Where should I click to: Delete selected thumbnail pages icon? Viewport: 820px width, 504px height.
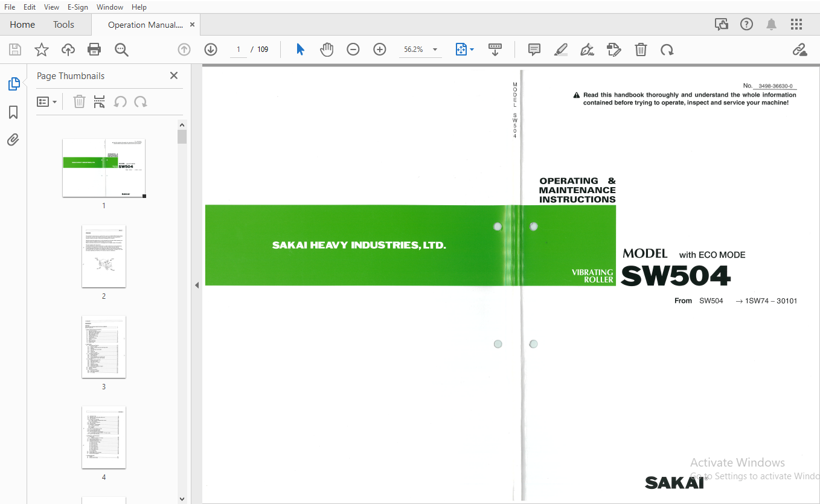coord(79,102)
